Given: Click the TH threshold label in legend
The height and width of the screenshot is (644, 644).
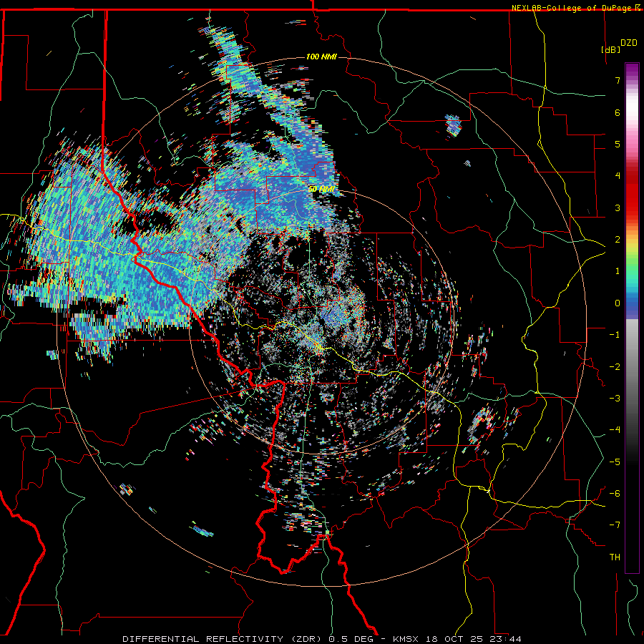Looking at the screenshot, I should [x=615, y=557].
